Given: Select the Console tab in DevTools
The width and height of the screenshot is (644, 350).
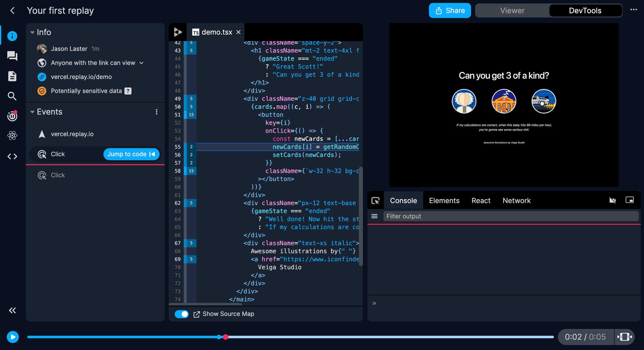Looking at the screenshot, I should [x=403, y=200].
